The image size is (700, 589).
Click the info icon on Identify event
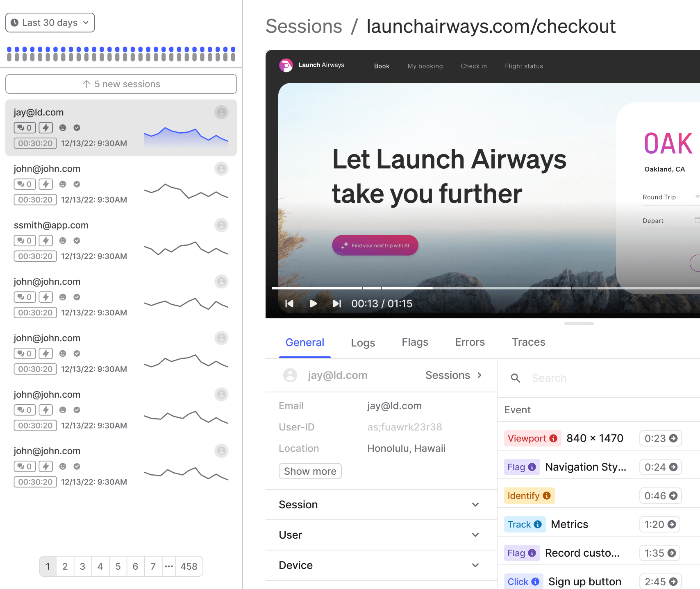(x=547, y=496)
